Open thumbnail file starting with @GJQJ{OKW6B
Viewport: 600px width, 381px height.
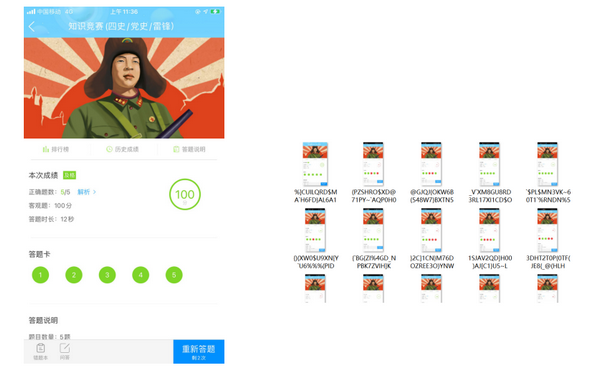[432, 173]
